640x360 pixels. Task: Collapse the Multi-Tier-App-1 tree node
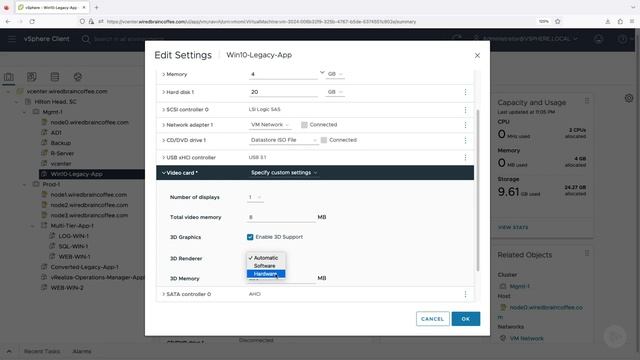33,226
